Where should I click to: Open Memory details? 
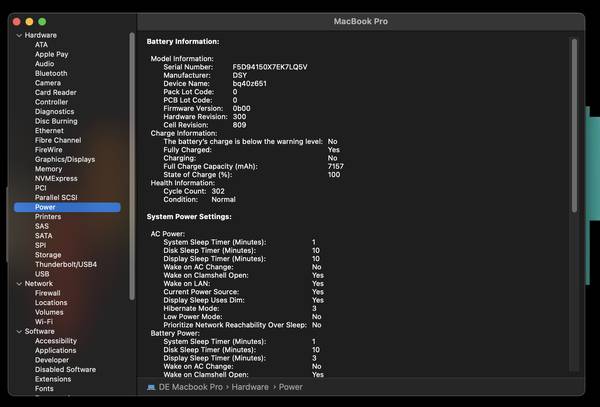(x=48, y=169)
